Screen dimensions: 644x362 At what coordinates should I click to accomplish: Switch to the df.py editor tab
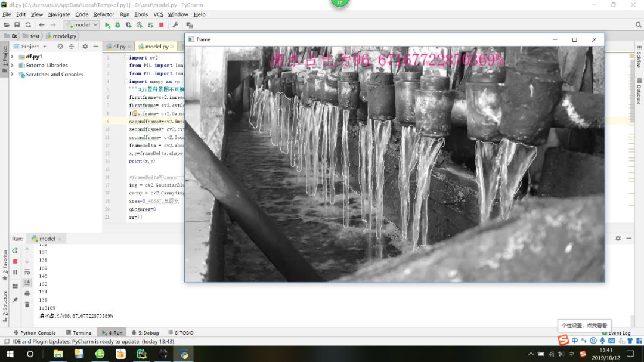119,46
